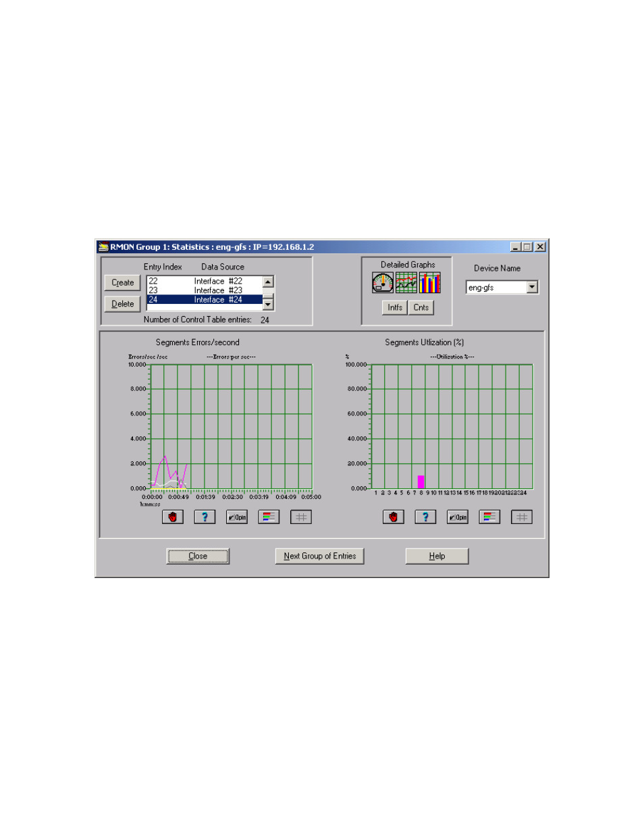Toggle the grid on the Utilization graph
The height and width of the screenshot is (834, 644).
[522, 517]
